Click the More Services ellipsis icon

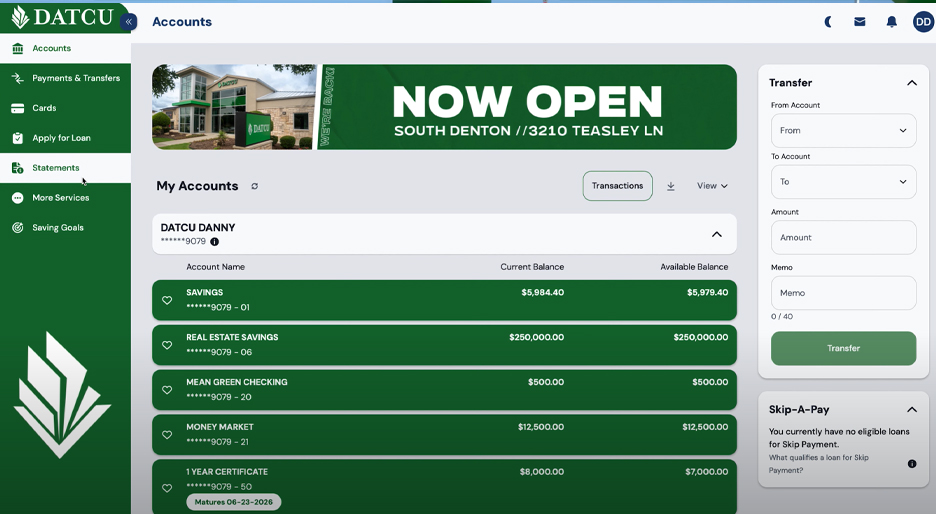click(17, 198)
